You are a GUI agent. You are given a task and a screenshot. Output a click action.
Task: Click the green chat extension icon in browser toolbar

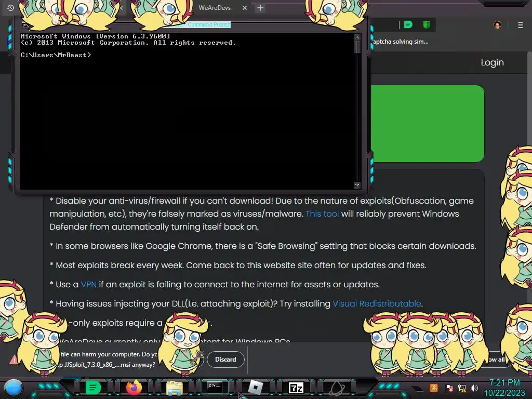point(408,24)
